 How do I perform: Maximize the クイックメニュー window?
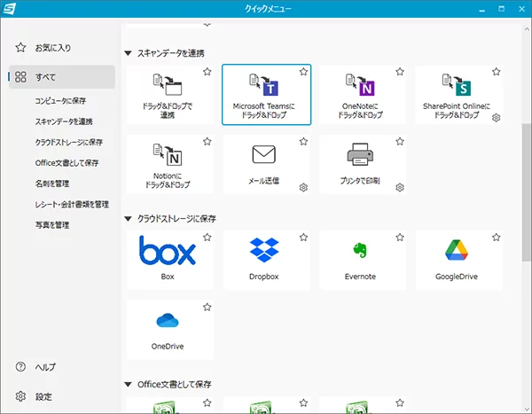[x=502, y=9]
